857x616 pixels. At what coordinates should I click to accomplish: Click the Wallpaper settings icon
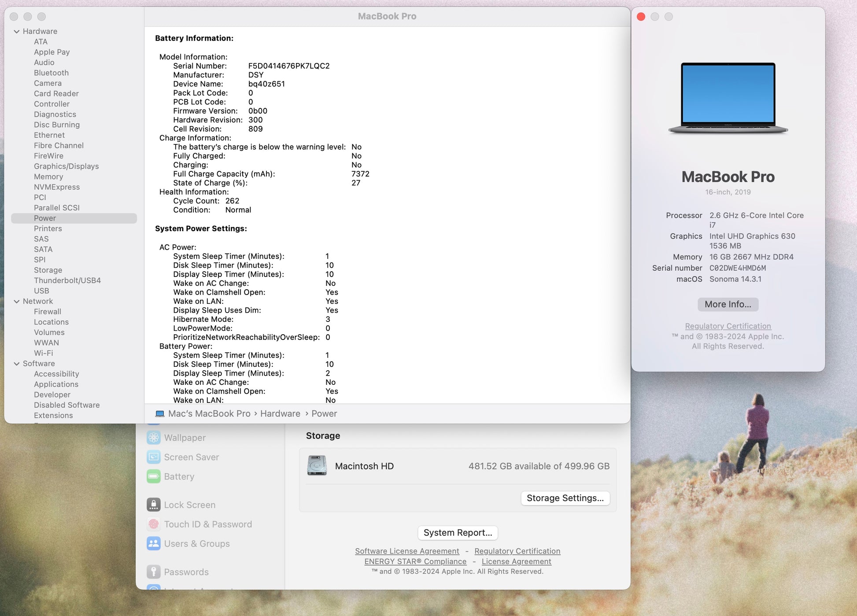pos(153,438)
